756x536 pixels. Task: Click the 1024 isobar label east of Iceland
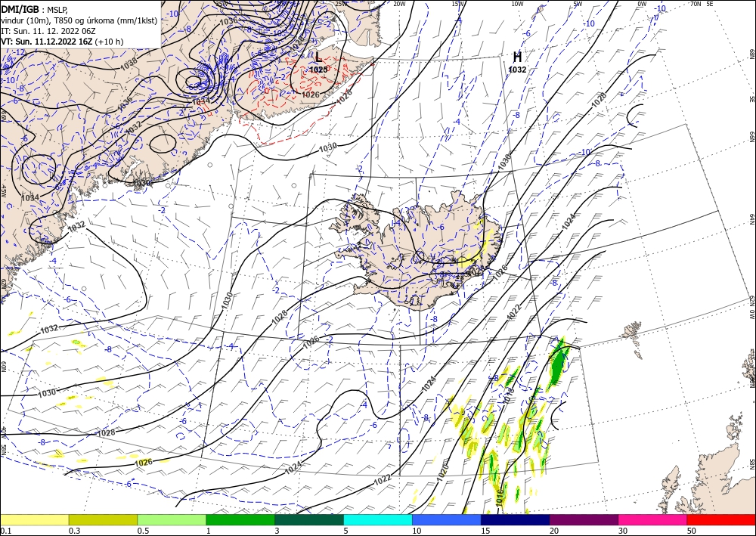(x=569, y=222)
